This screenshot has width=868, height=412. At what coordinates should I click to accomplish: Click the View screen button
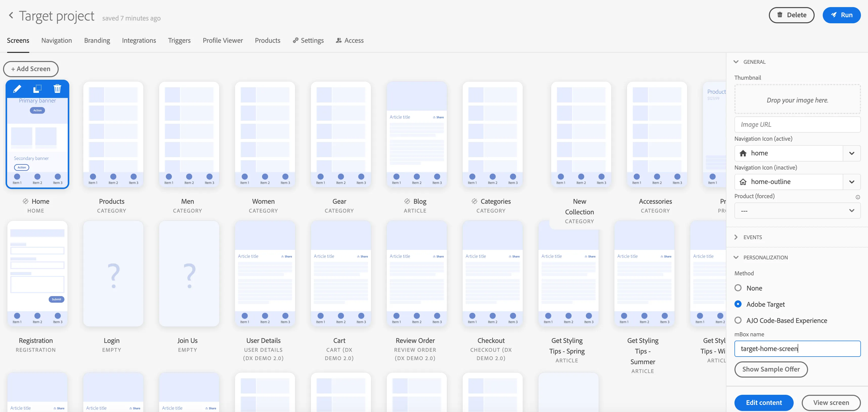click(831, 403)
